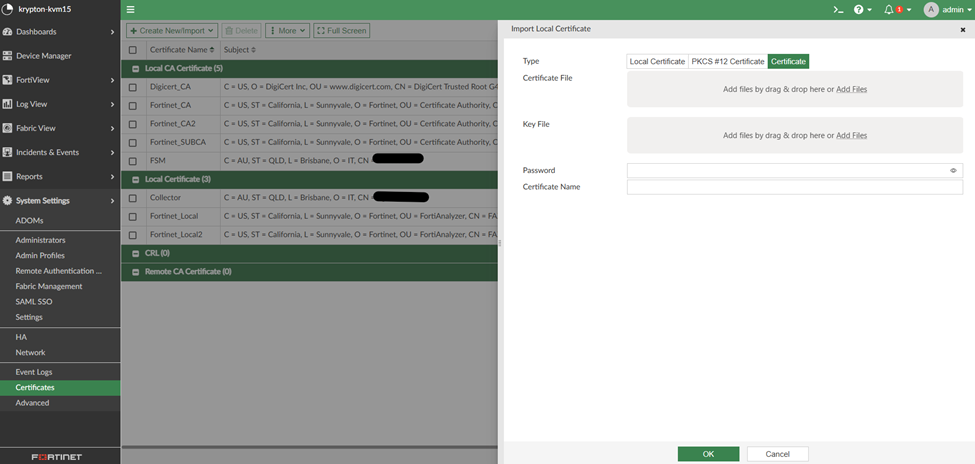Open the Admin Profiles menu item

[x=40, y=256]
